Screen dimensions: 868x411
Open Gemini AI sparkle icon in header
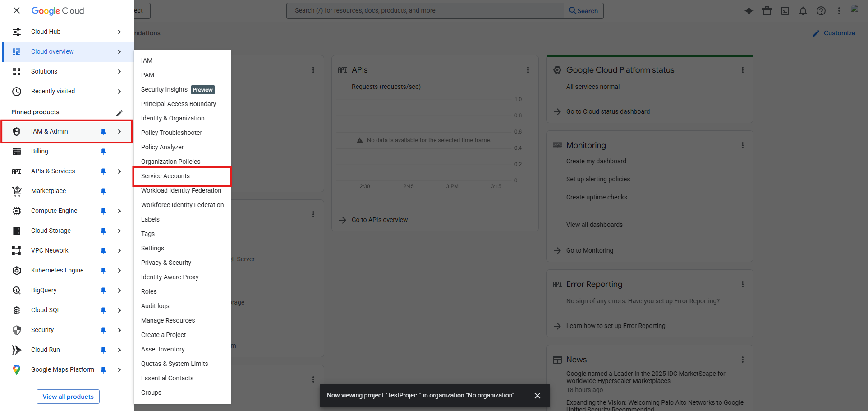click(749, 11)
